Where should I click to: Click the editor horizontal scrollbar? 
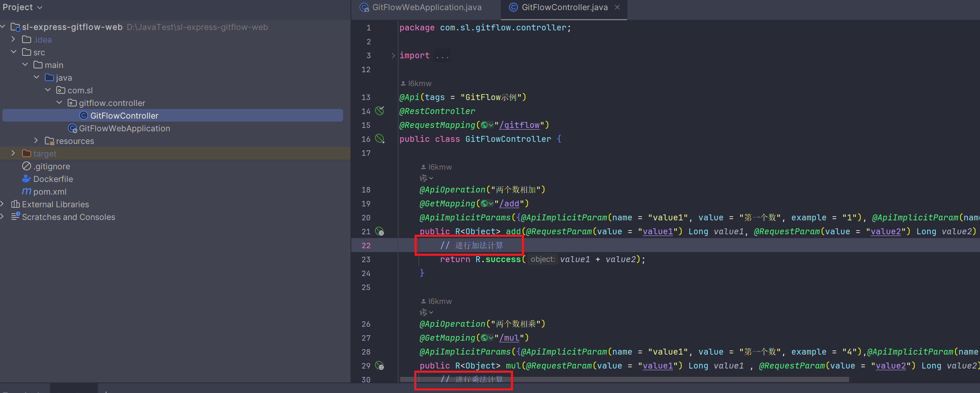click(x=624, y=379)
